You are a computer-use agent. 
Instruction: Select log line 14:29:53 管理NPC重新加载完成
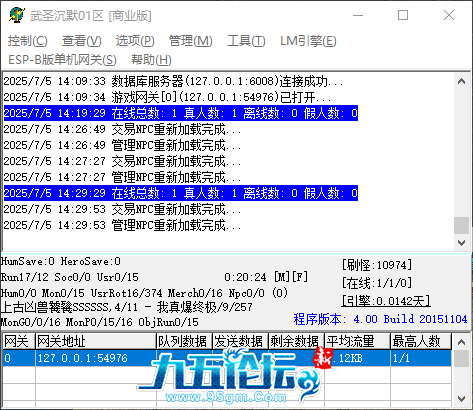point(122,225)
